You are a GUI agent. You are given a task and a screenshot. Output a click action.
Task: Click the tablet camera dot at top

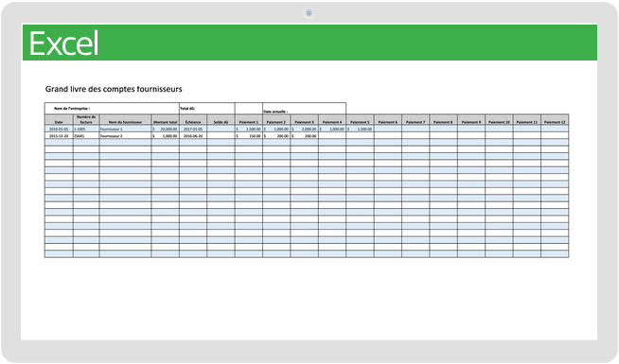pyautogui.click(x=309, y=13)
